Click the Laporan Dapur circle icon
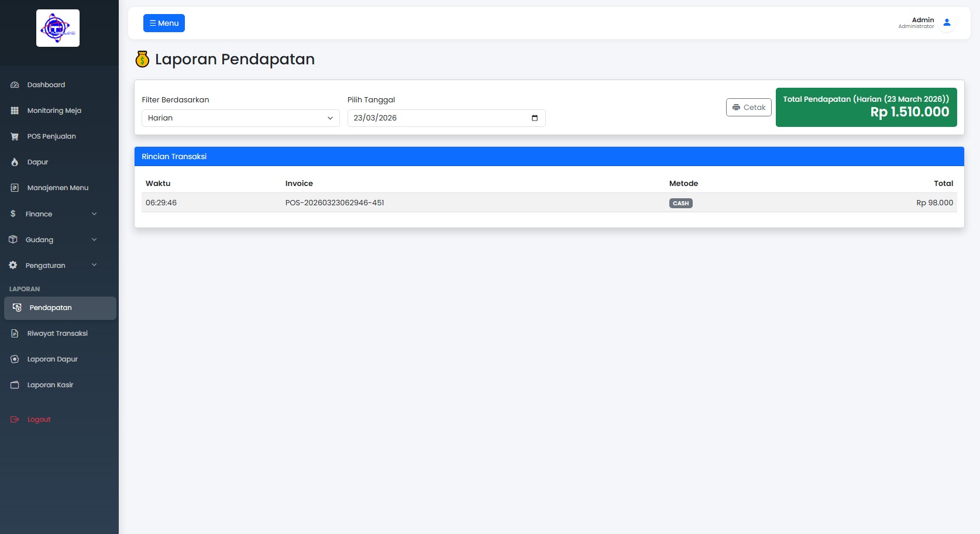 [15, 359]
